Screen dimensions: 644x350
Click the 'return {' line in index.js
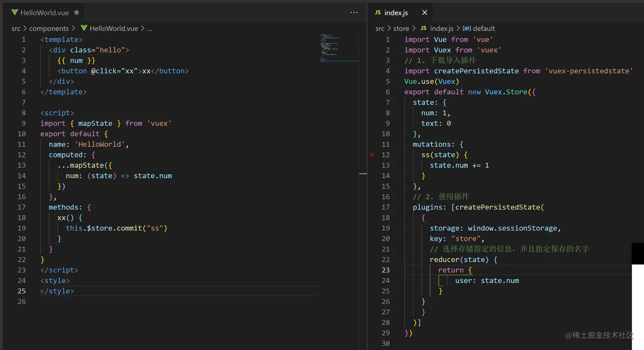click(455, 270)
